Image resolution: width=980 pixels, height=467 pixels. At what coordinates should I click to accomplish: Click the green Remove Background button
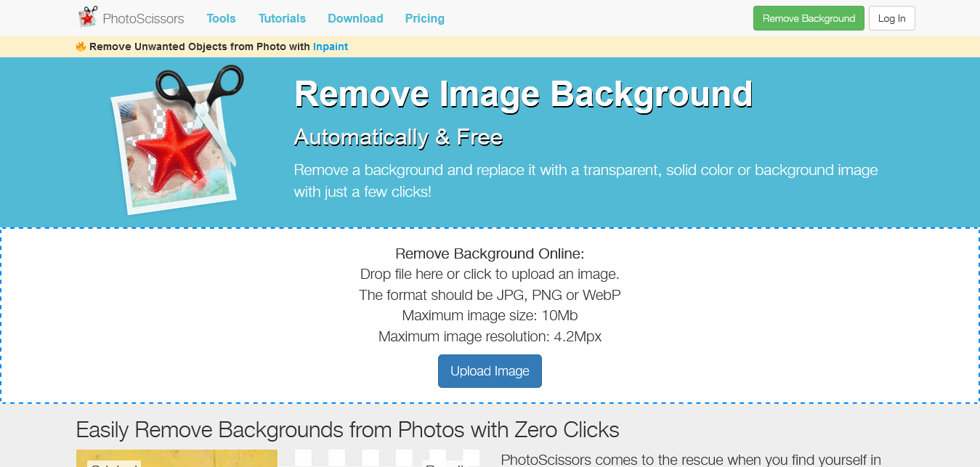click(x=809, y=18)
